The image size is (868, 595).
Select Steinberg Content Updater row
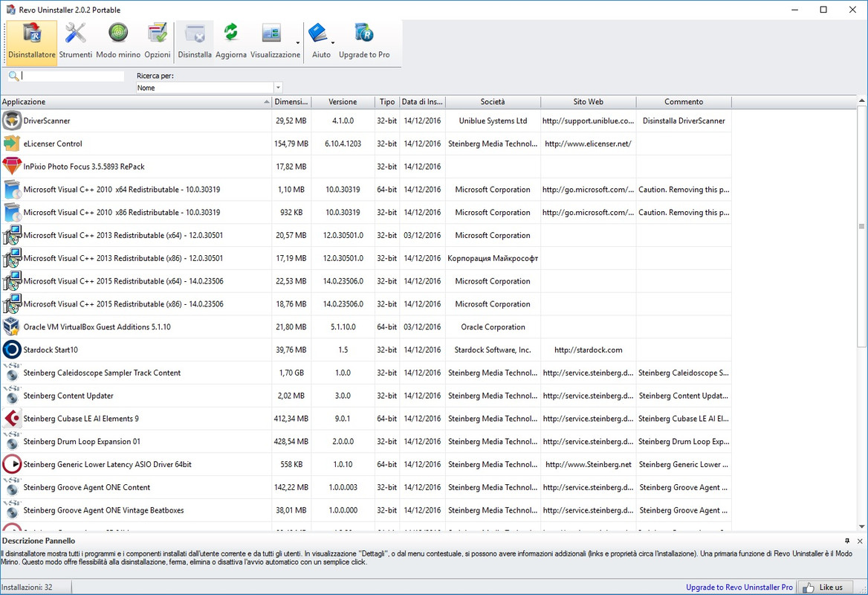tap(366, 396)
